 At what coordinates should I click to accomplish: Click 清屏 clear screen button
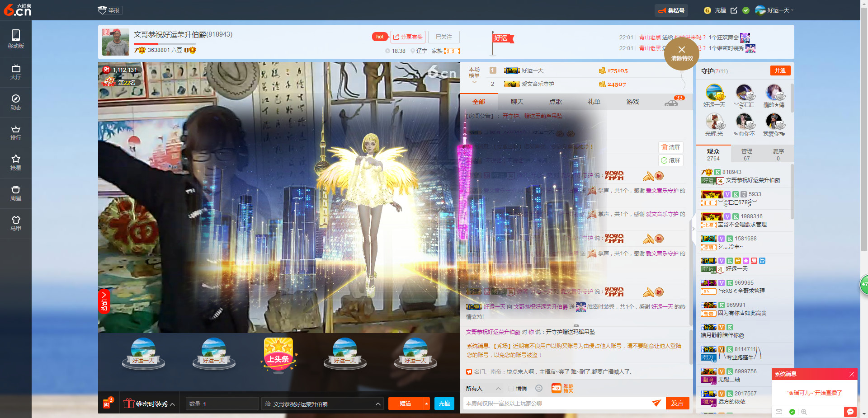coord(670,147)
